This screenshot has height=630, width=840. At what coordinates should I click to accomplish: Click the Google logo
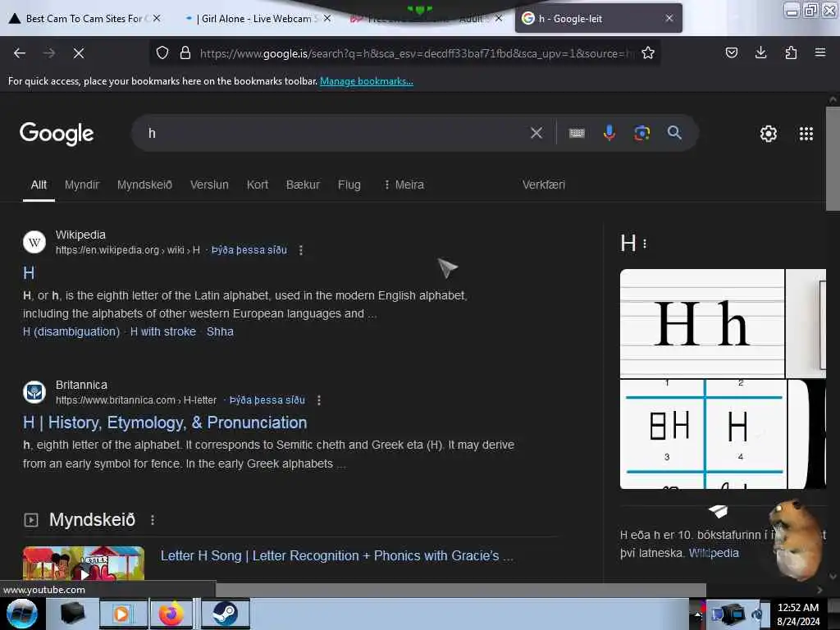(57, 134)
